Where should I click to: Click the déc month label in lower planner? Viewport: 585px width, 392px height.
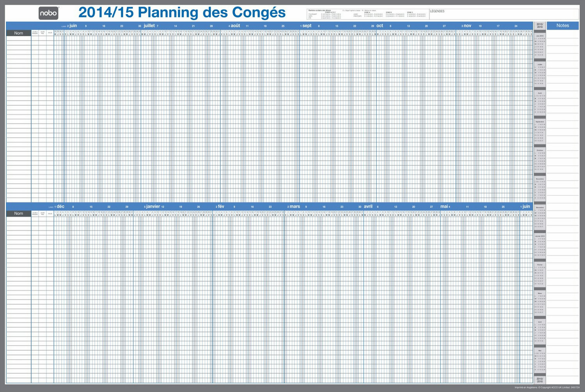point(60,207)
